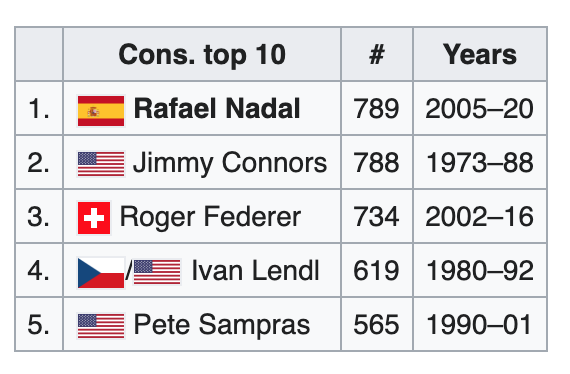Click the US flag right of Czech flag
The height and width of the screenshot is (374, 570).
[157, 272]
